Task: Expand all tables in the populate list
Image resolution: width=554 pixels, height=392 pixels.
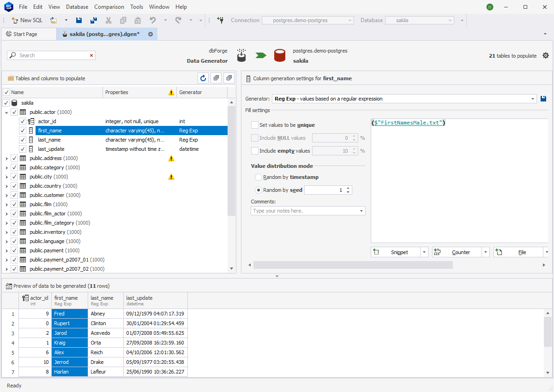Action: [216, 78]
